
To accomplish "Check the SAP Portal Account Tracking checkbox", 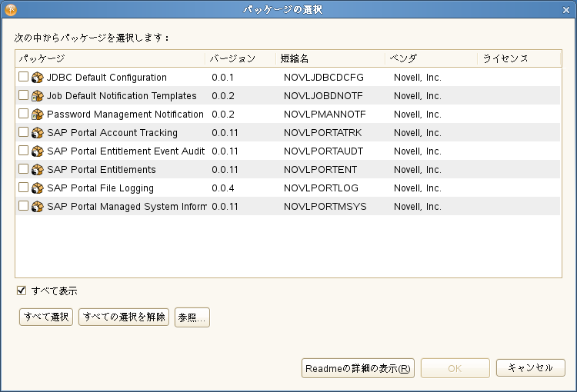I will [x=23, y=131].
